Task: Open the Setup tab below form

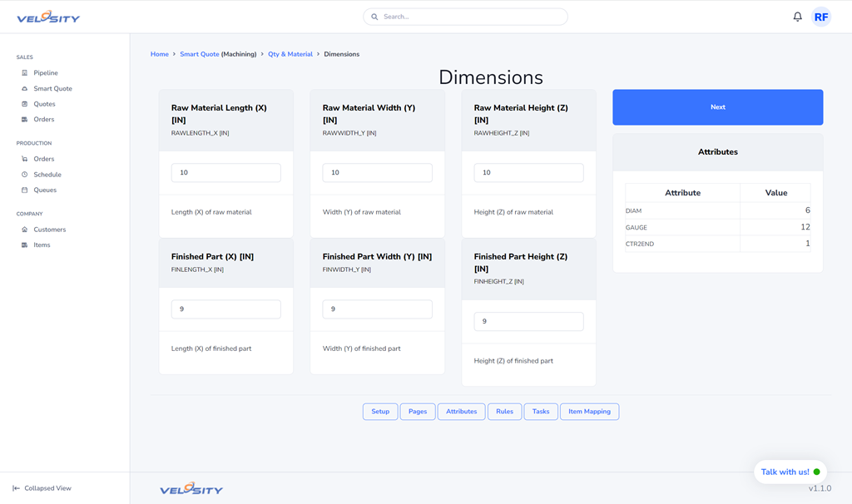Action: [380, 412]
